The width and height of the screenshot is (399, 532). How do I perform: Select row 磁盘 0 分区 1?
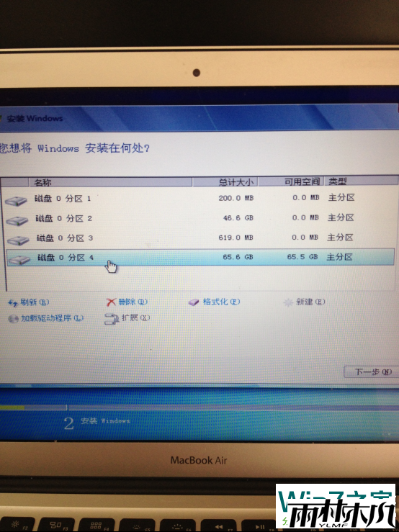point(200,198)
